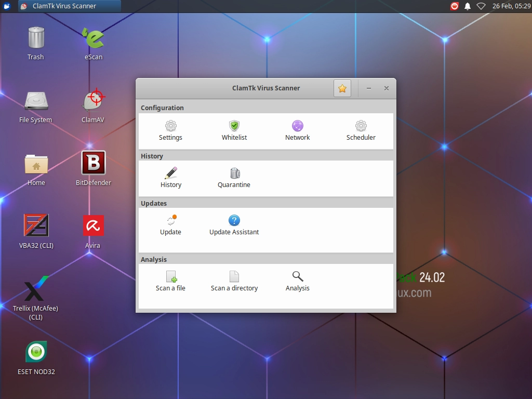Minimize the ClamTk Virus Scanner window
532x399 pixels.
[x=369, y=88]
